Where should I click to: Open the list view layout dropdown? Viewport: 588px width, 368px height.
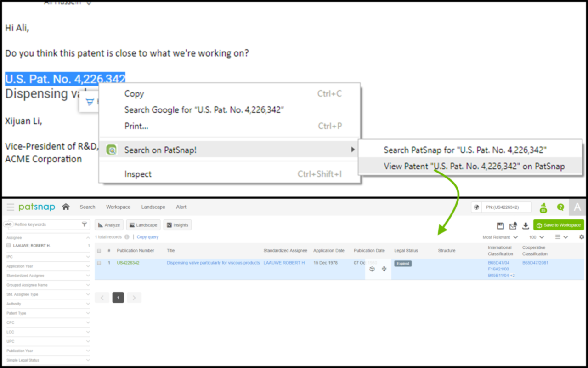click(561, 237)
